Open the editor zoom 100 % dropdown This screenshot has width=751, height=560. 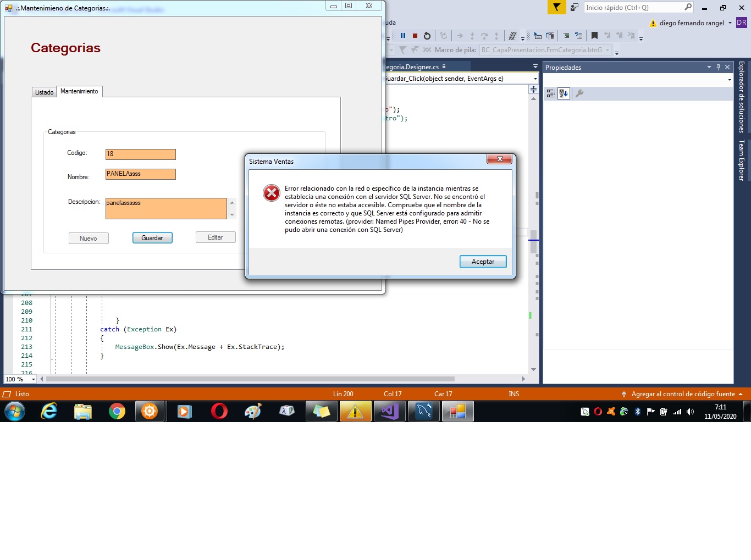tap(33, 379)
